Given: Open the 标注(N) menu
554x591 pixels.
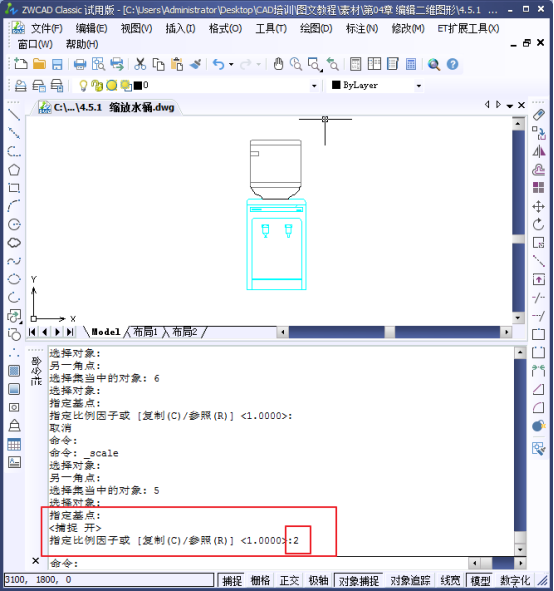Looking at the screenshot, I should 362,28.
